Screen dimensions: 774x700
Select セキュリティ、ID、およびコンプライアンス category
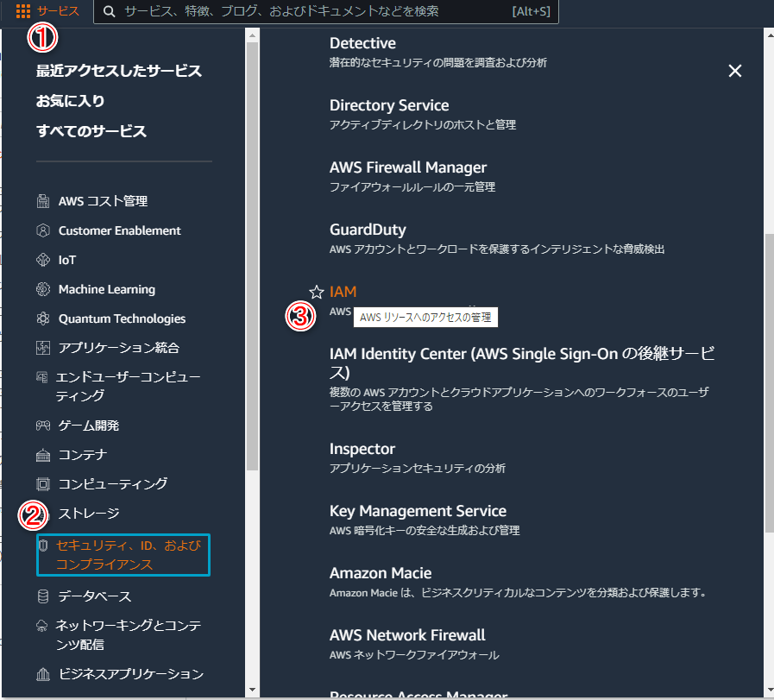pyautogui.click(x=123, y=555)
